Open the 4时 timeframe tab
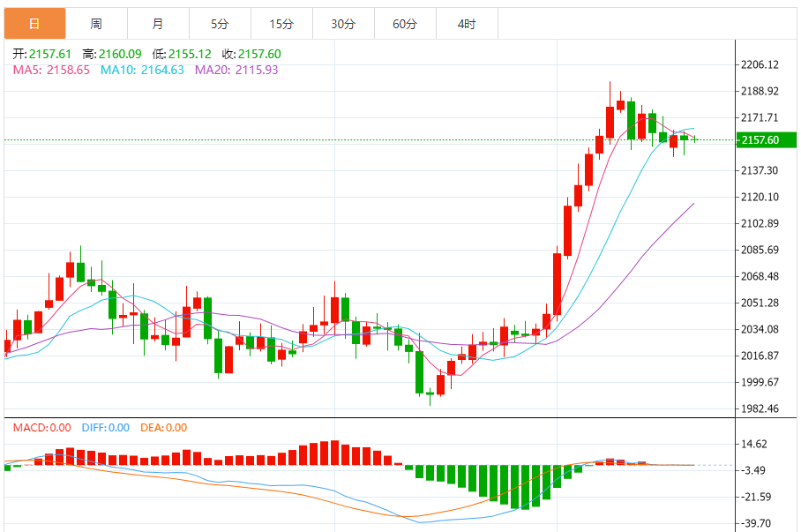Viewport: 801px width, 532px height. point(467,24)
